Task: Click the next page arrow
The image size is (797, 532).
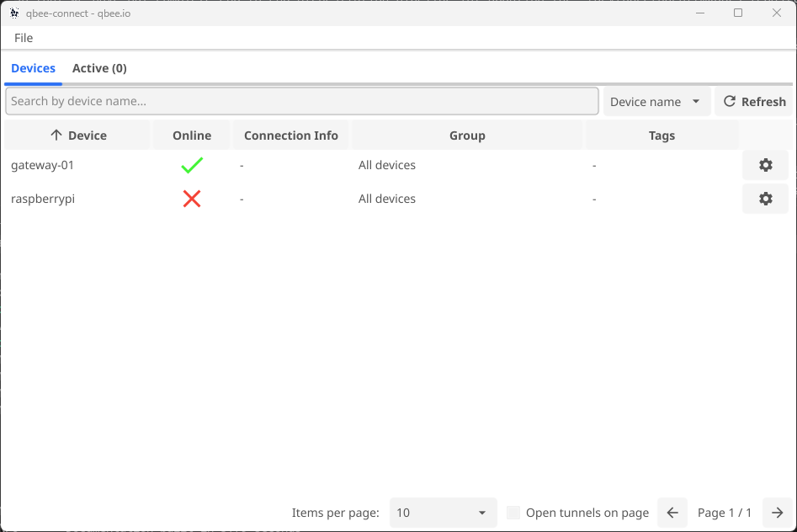Action: pyautogui.click(x=777, y=513)
